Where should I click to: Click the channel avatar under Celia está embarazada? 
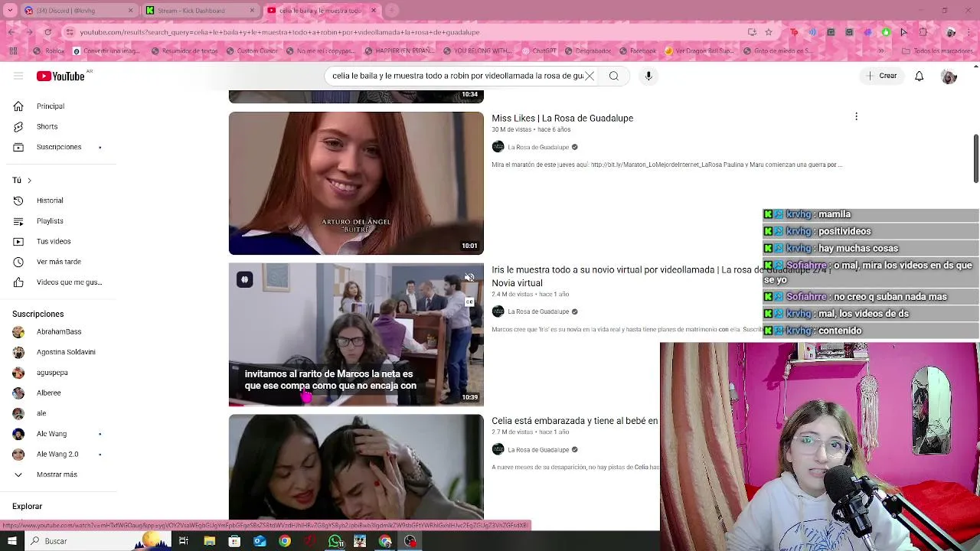tap(498, 449)
